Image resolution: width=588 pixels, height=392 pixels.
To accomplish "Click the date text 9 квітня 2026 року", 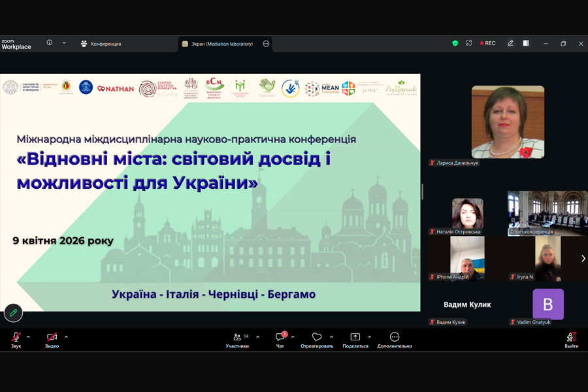I will [x=63, y=240].
